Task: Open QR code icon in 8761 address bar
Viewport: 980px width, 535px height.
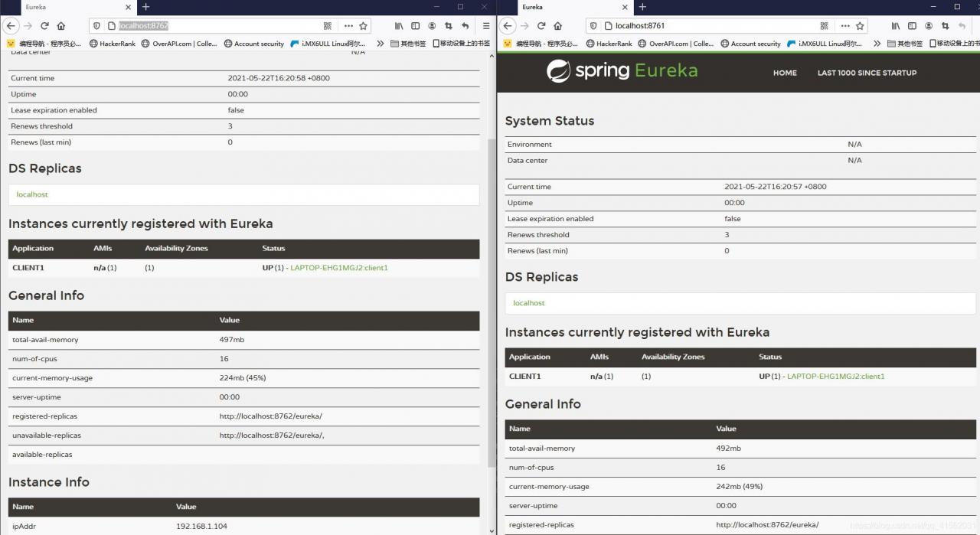Action: 825,25
